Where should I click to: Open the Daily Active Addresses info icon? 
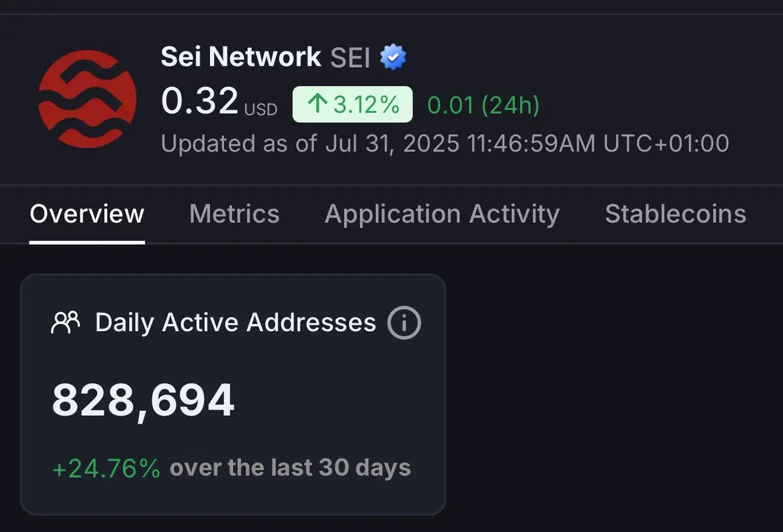[x=404, y=323]
